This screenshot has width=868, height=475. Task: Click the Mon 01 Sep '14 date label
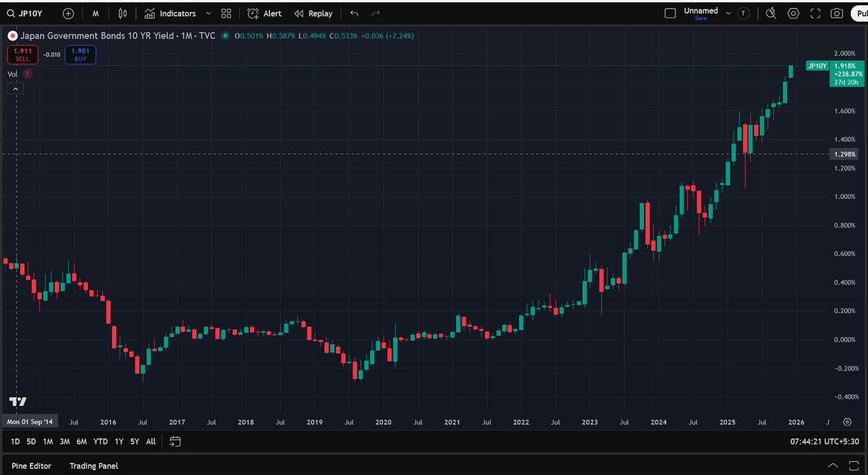pyautogui.click(x=29, y=421)
